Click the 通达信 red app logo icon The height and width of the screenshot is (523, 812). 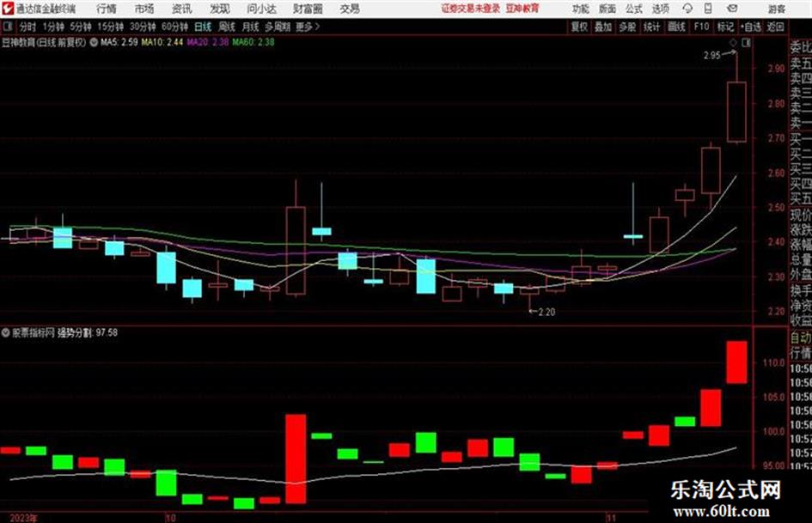click(x=9, y=9)
